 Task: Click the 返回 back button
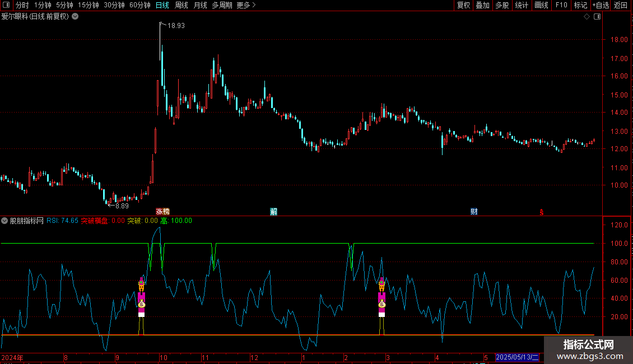[x=621, y=5]
